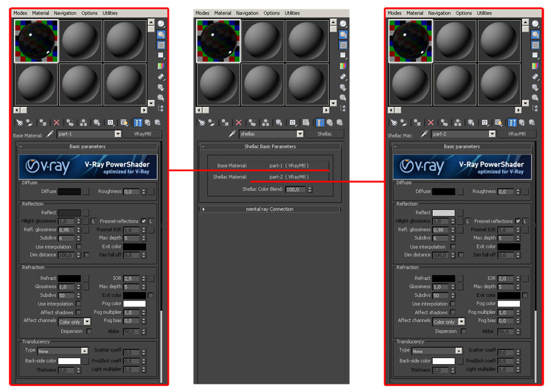Open the part-1 material name dropdown

pyautogui.click(x=117, y=134)
